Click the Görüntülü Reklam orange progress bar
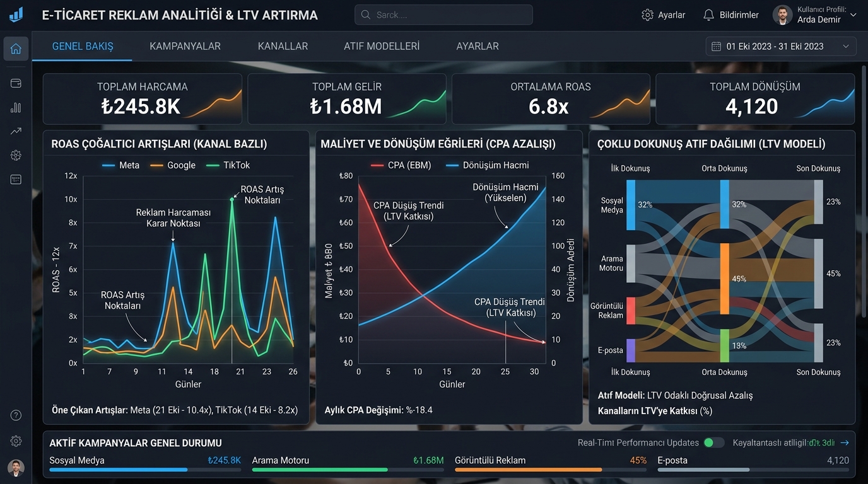 click(551, 470)
